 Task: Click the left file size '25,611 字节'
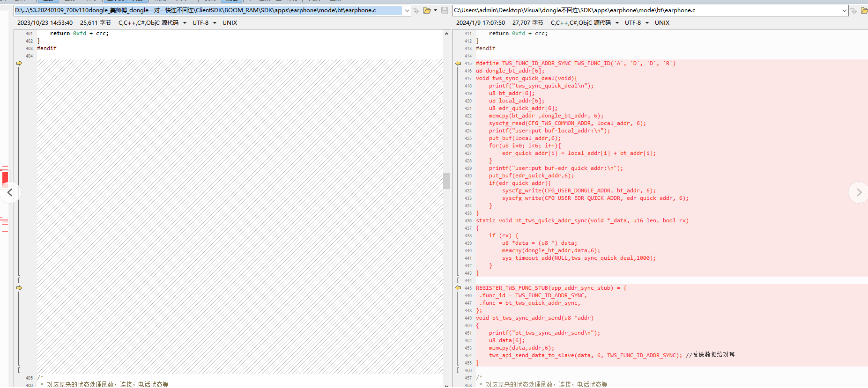pos(95,22)
